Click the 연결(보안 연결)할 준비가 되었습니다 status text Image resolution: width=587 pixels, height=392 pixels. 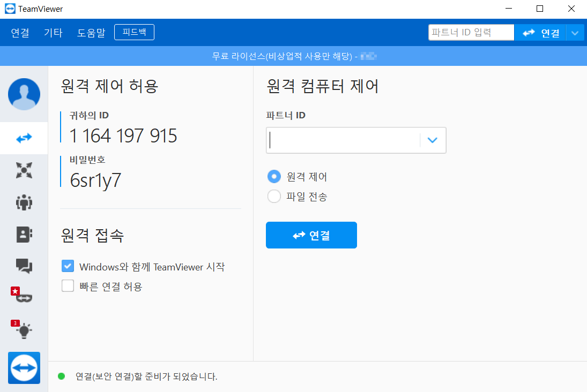[146, 376]
